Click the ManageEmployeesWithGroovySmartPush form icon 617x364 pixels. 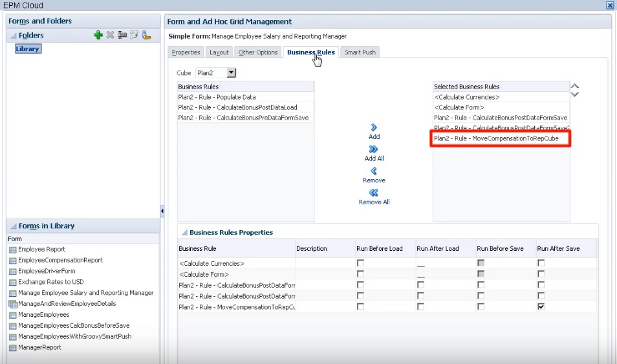point(12,337)
